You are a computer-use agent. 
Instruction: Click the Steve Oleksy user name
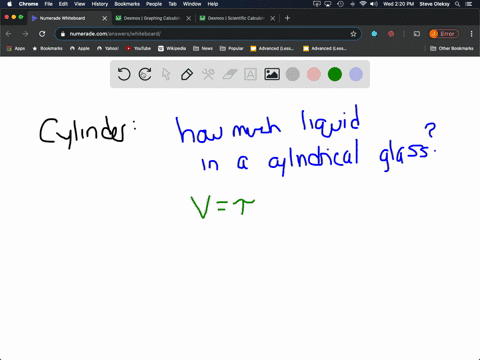pyautogui.click(x=434, y=4)
